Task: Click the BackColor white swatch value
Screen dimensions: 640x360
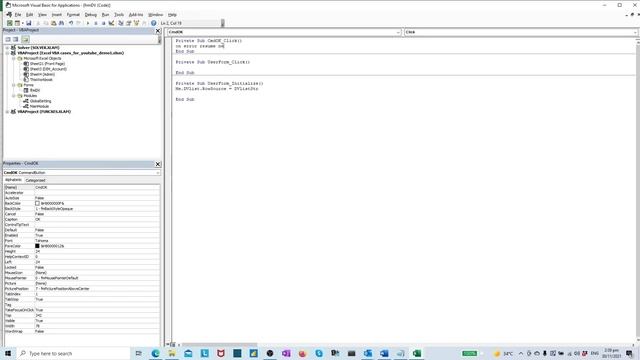Action: click(37, 203)
